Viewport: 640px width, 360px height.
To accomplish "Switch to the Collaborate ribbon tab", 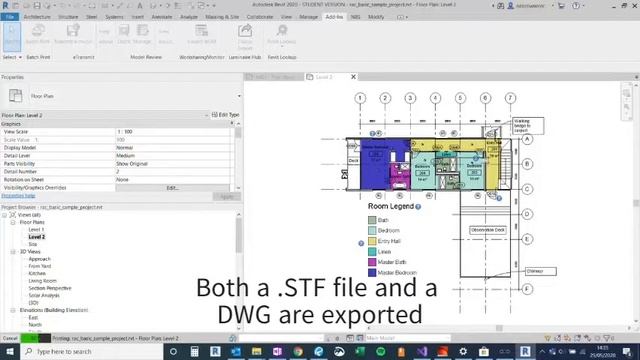I will [260, 17].
